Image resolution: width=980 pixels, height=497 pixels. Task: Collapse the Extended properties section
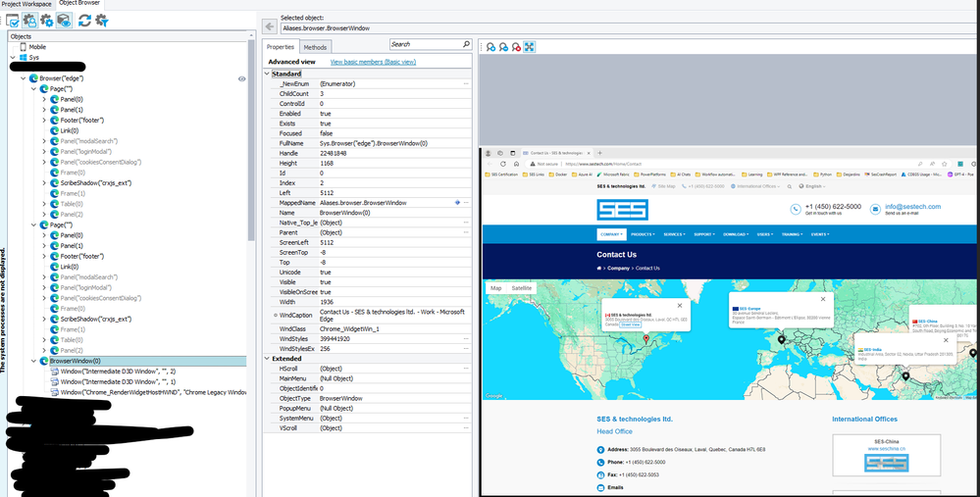(x=267, y=359)
